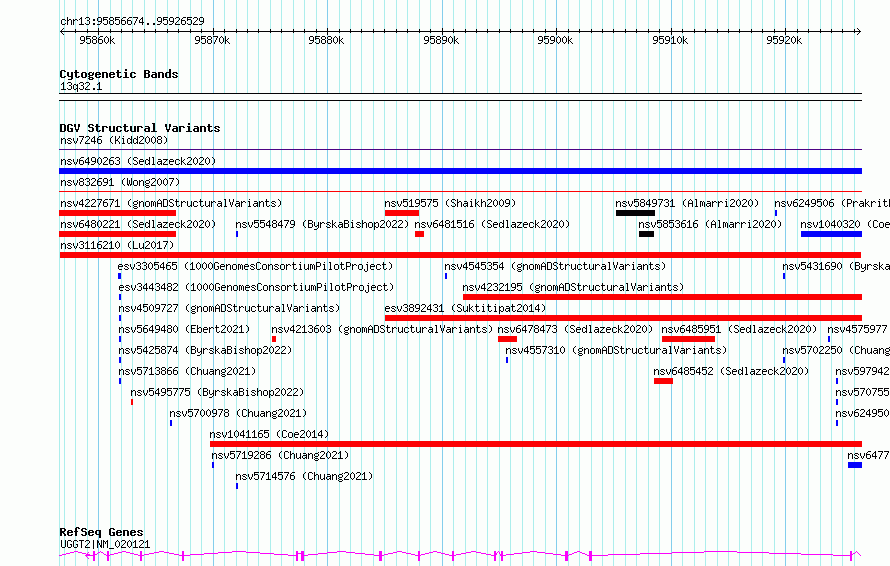Select the nsv1040320 blue variant bar
The image size is (890, 566).
coord(831,234)
